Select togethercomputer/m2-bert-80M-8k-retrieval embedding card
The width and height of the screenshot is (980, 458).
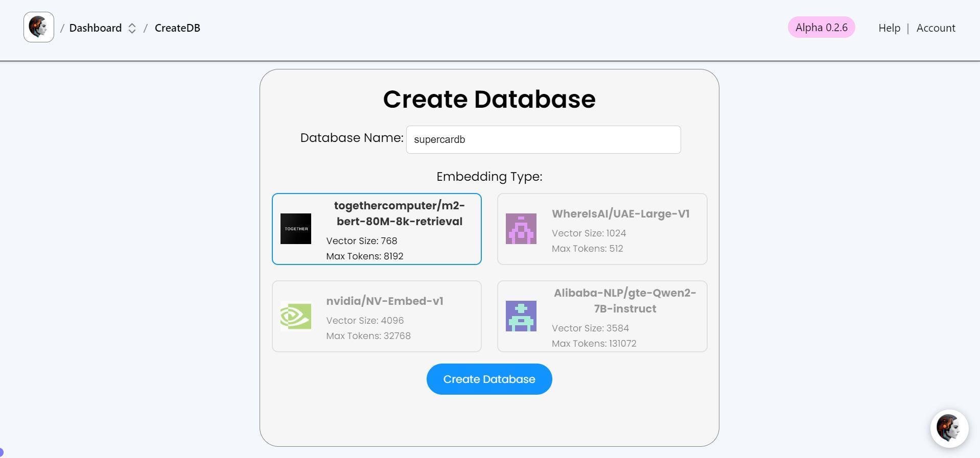coord(377,229)
